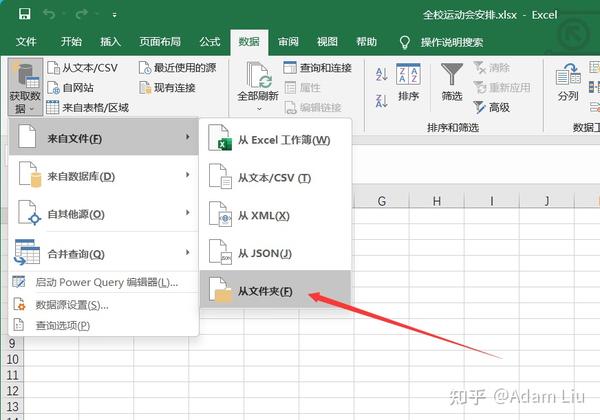This screenshot has width=600, height=420.
Task: Click the Redo arrow icon
Action: 82,14
